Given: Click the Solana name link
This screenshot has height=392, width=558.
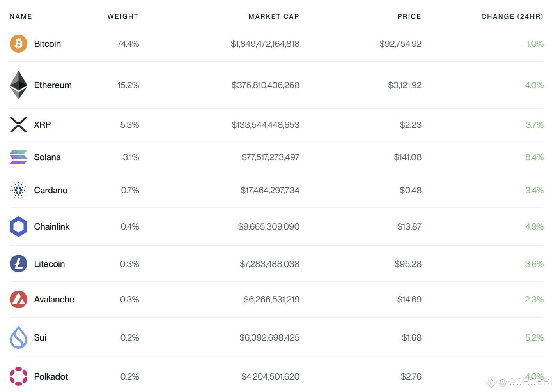Looking at the screenshot, I should point(47,157).
